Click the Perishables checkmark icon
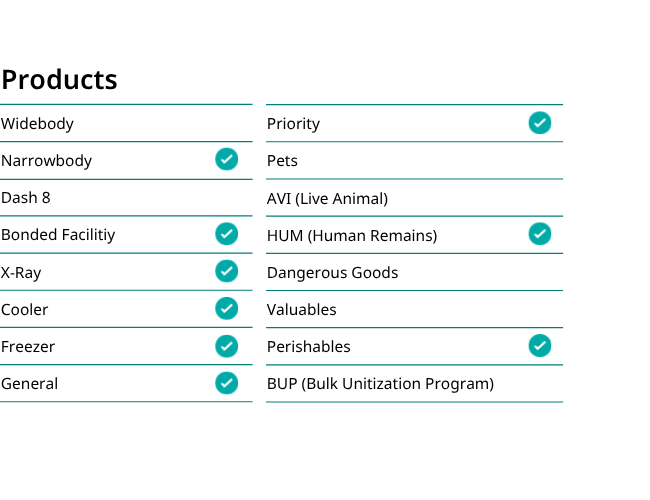This screenshot has width=650, height=500. tap(540, 345)
